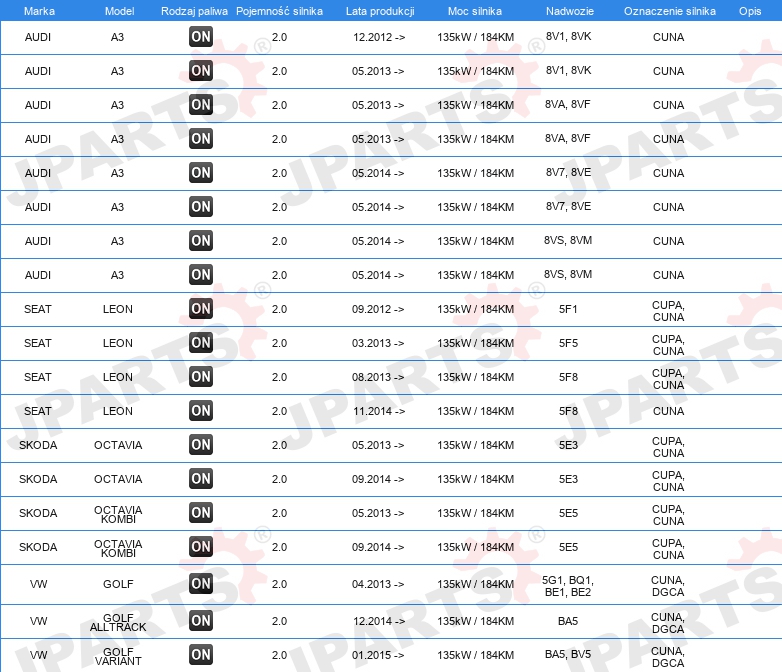Select the ON fuel icon in the VW Golf 04.2013 row
Viewport: 782px width, 672px height.
(201, 584)
